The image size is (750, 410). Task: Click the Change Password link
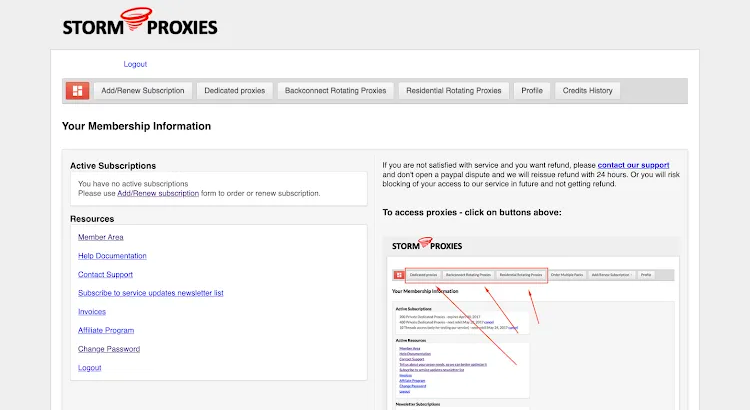click(109, 349)
